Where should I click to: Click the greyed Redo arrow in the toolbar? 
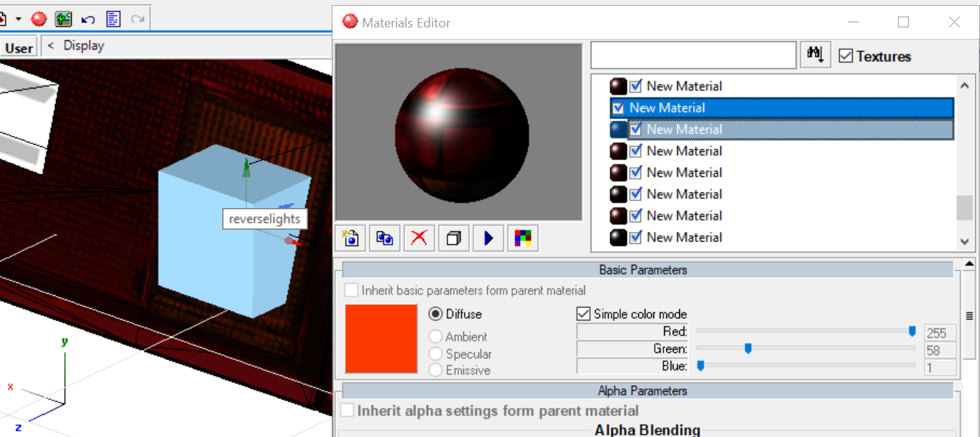pyautogui.click(x=138, y=19)
